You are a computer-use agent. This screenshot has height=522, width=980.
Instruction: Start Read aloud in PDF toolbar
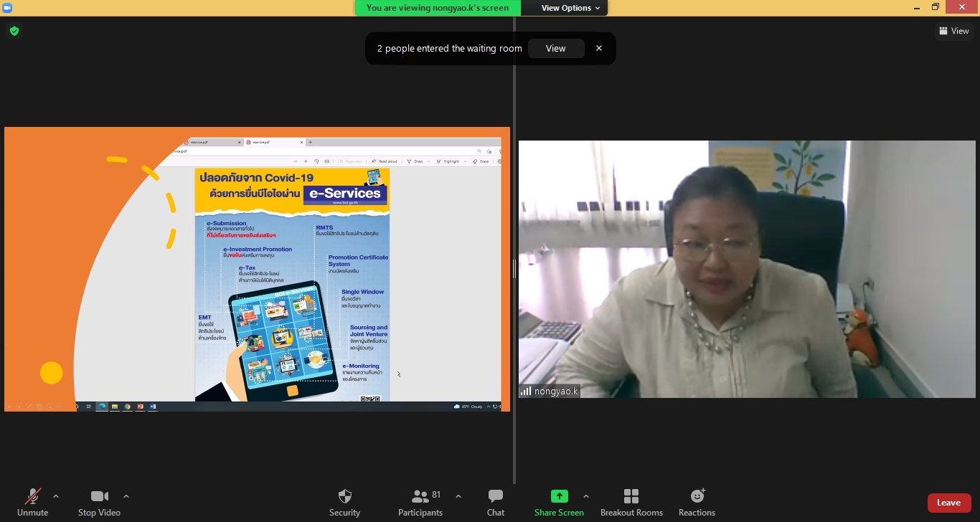pos(385,161)
